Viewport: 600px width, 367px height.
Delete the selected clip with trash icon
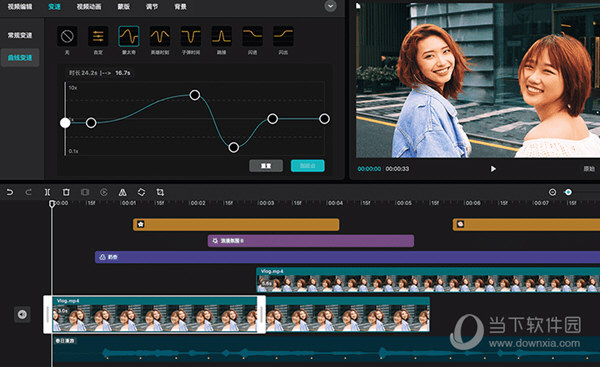66,192
